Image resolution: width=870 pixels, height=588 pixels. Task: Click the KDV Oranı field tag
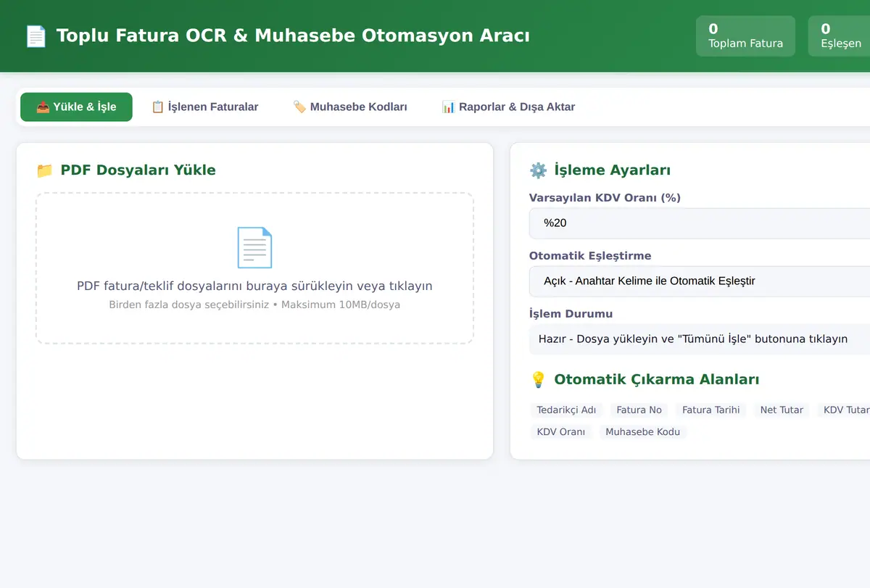561,432
